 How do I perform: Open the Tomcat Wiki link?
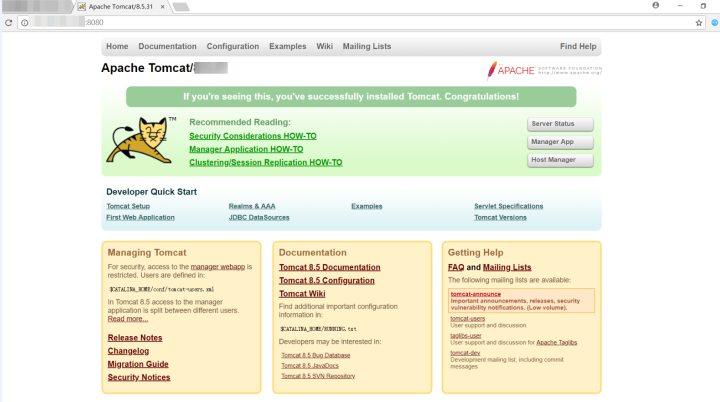(x=302, y=294)
